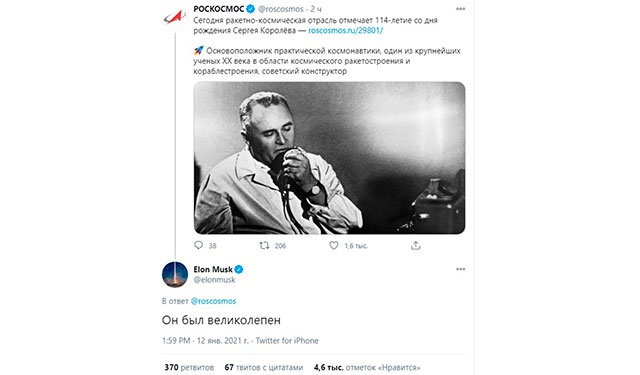
Task: Click blue verified badge next to РОСКОСМОС
Action: point(250,9)
